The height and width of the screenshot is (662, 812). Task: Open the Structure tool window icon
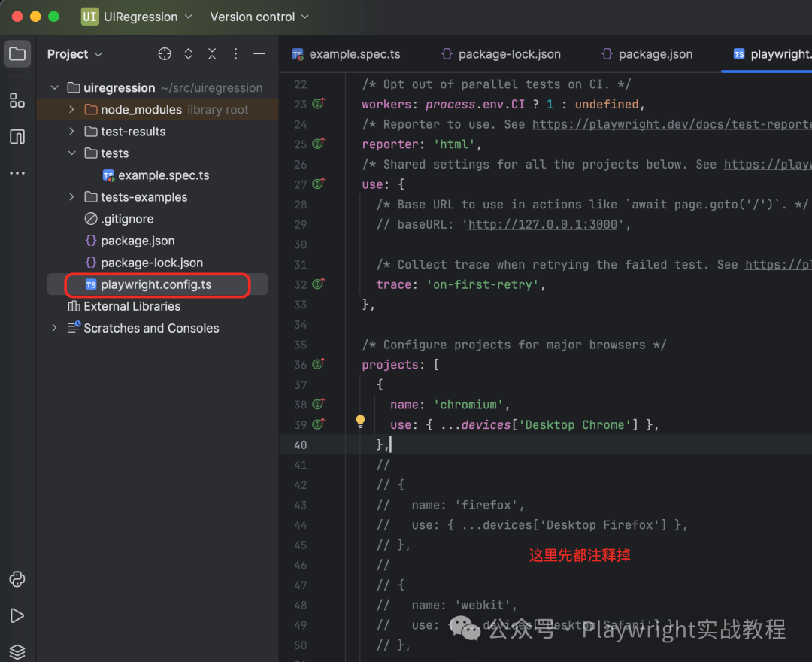(17, 100)
